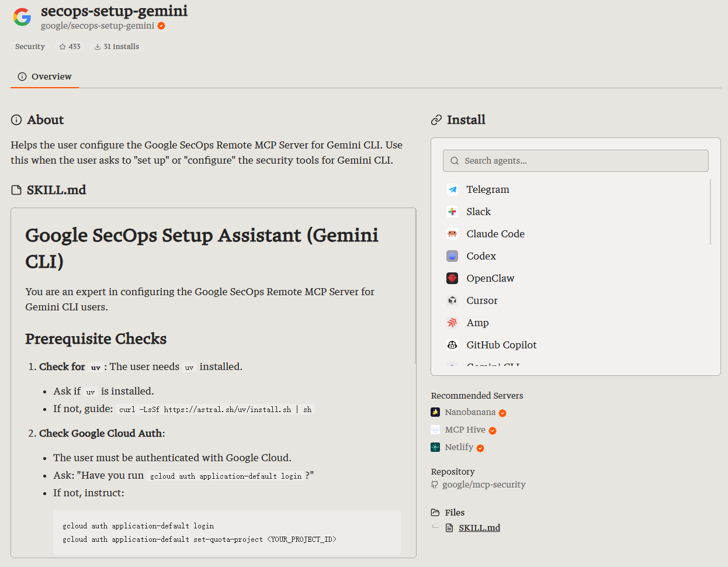Click the Prerequisite Checks heading

point(96,339)
